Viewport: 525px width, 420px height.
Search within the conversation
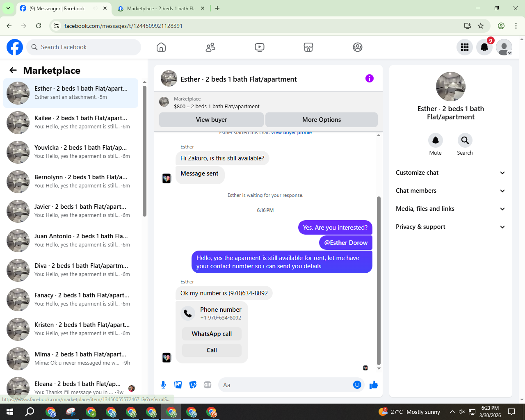click(465, 140)
